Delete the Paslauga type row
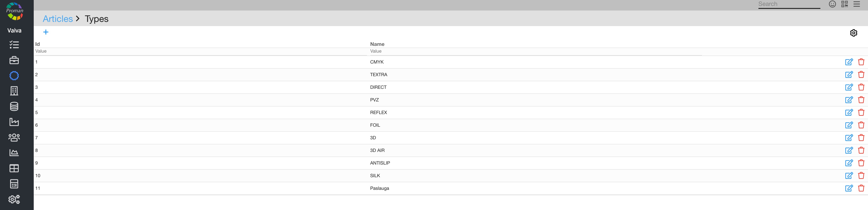Image resolution: width=868 pixels, height=210 pixels. tap(861, 188)
